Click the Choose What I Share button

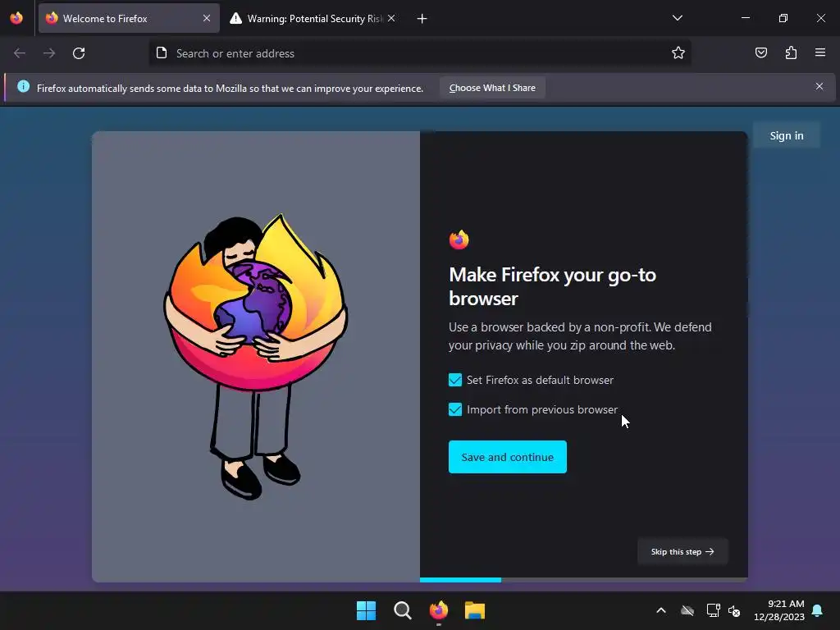point(492,88)
